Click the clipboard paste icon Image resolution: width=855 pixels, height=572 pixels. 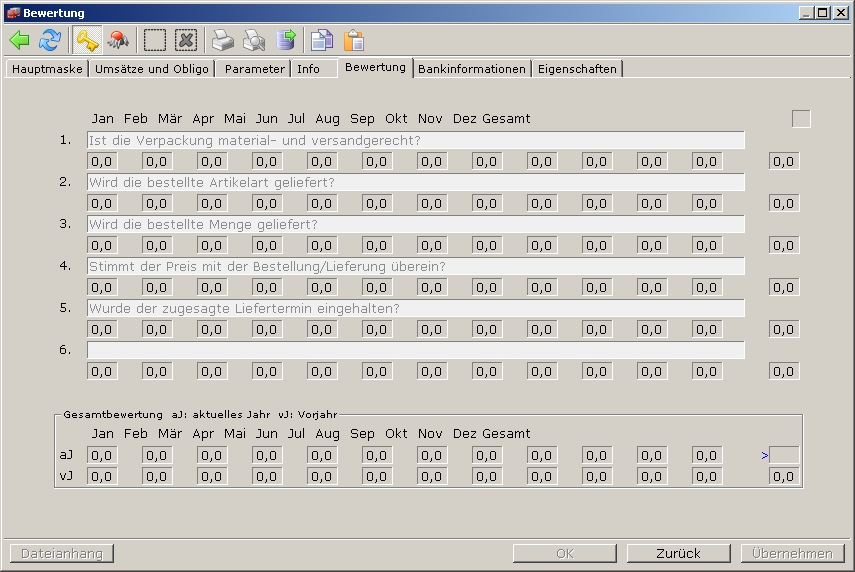pos(354,40)
